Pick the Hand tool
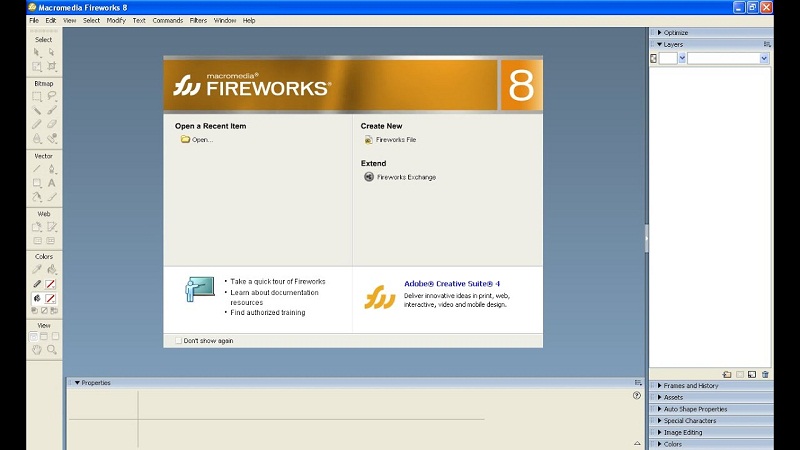The height and width of the screenshot is (450, 800). click(x=37, y=349)
